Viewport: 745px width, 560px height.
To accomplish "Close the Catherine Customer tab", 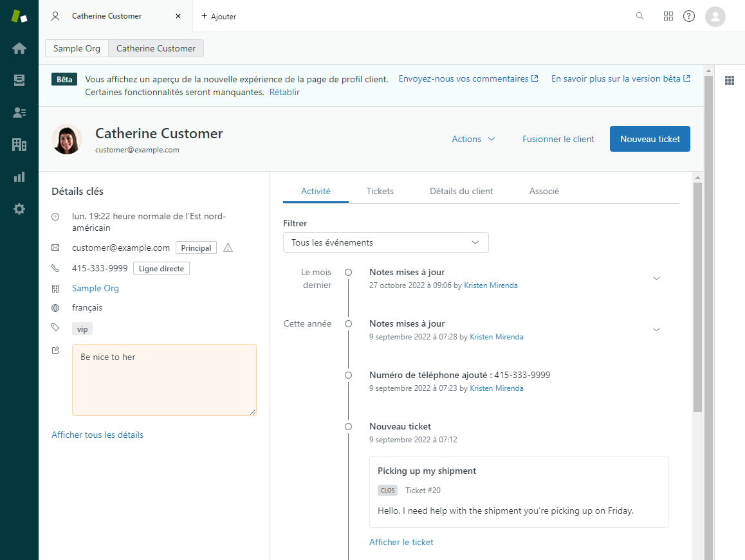I will (x=178, y=16).
